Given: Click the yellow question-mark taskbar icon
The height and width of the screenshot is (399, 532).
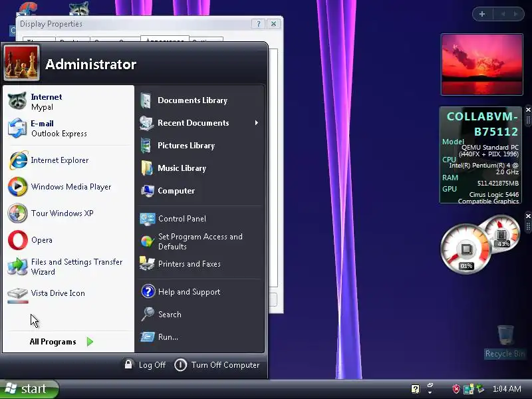Looking at the screenshot, I should pos(415,389).
